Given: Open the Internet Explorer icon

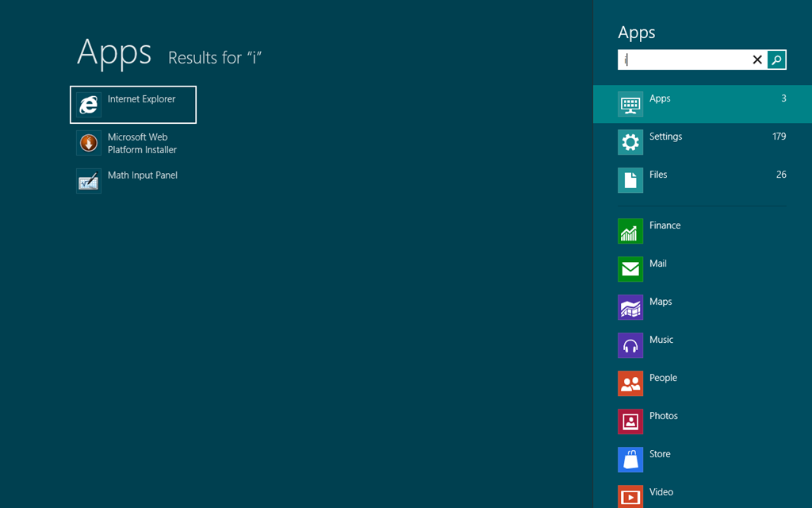Looking at the screenshot, I should tap(89, 105).
